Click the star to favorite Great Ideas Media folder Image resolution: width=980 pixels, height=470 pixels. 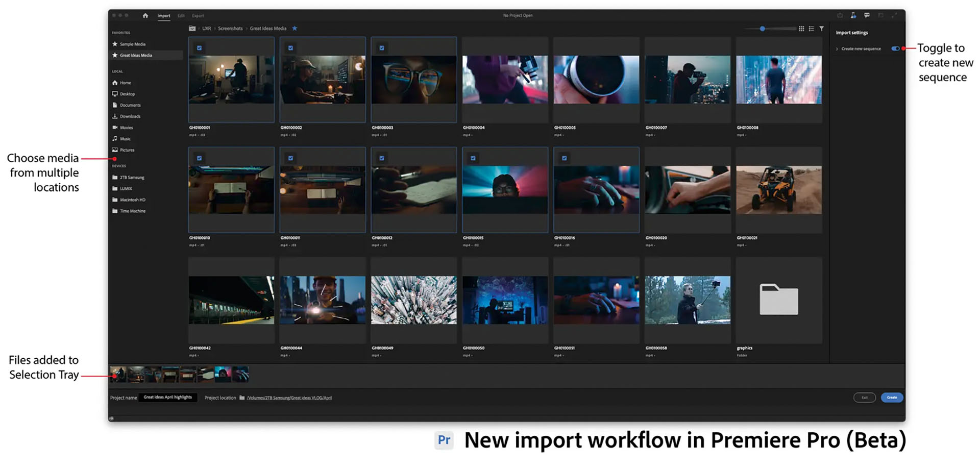[x=295, y=29]
